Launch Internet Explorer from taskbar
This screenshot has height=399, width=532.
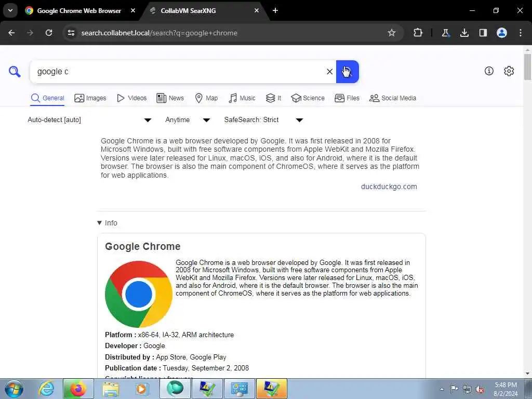(x=46, y=389)
